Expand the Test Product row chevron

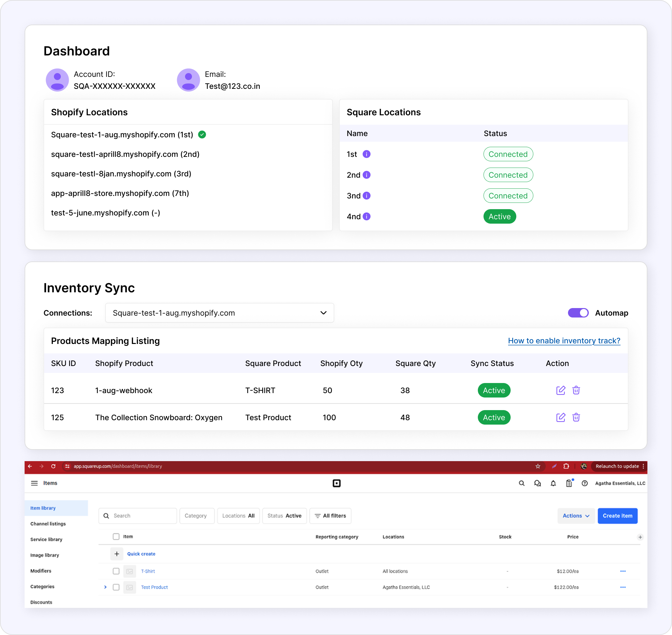point(105,587)
